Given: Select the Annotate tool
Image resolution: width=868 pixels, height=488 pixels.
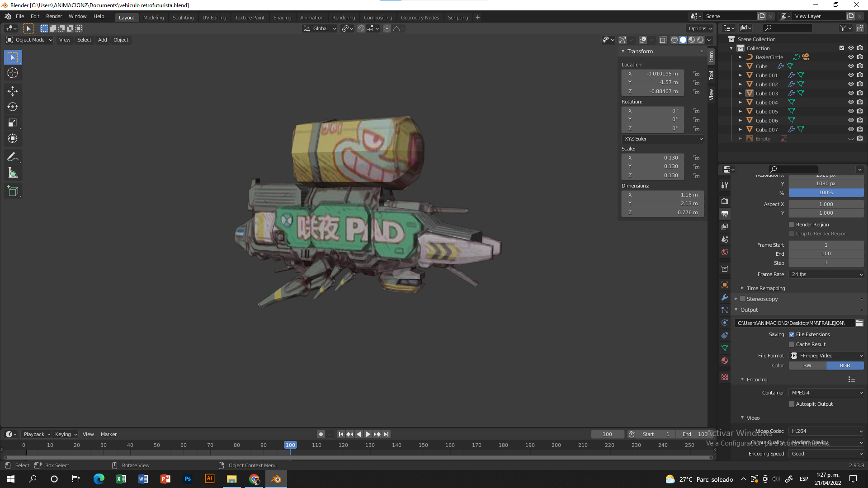Looking at the screenshot, I should (13, 156).
